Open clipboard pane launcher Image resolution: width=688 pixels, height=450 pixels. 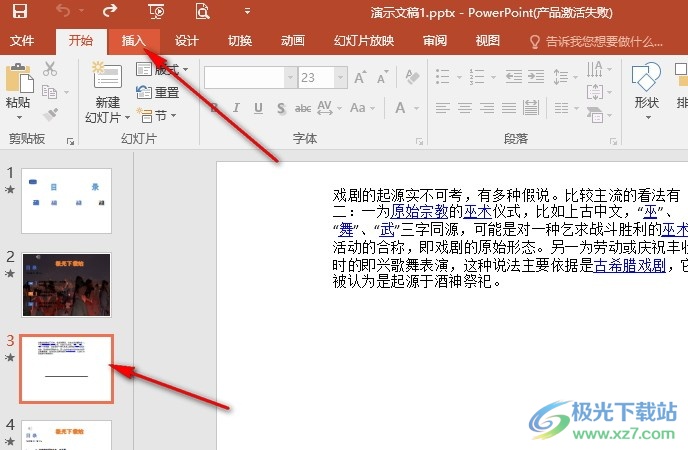click(70, 141)
